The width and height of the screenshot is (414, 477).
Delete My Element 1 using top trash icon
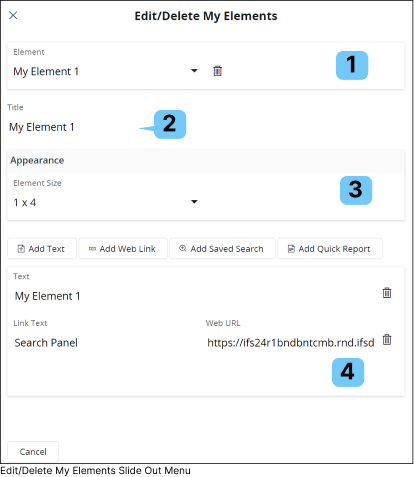[217, 71]
